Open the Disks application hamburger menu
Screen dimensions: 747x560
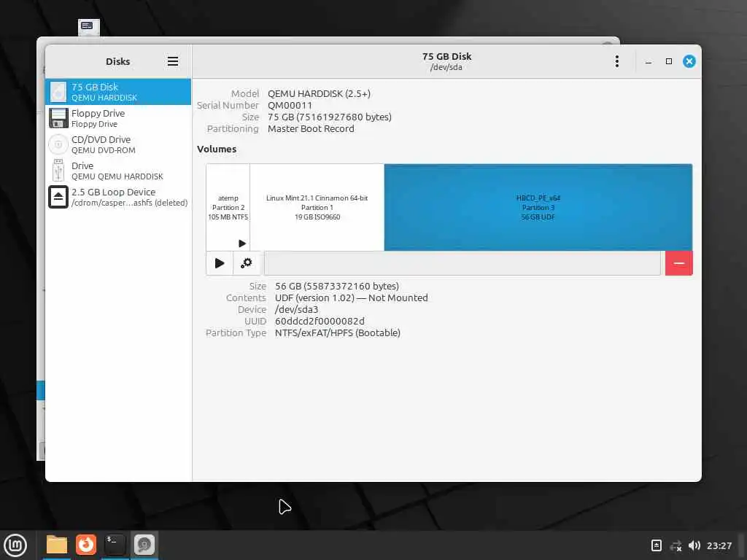pyautogui.click(x=172, y=61)
